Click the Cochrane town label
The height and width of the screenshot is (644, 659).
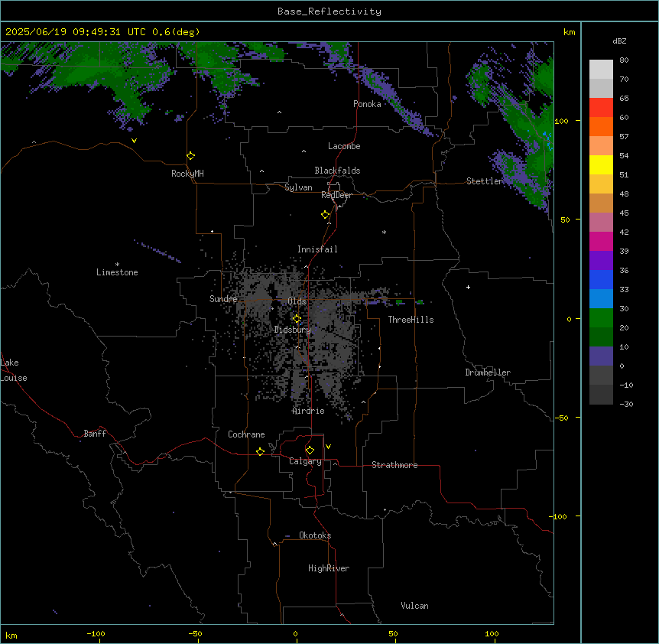point(246,434)
